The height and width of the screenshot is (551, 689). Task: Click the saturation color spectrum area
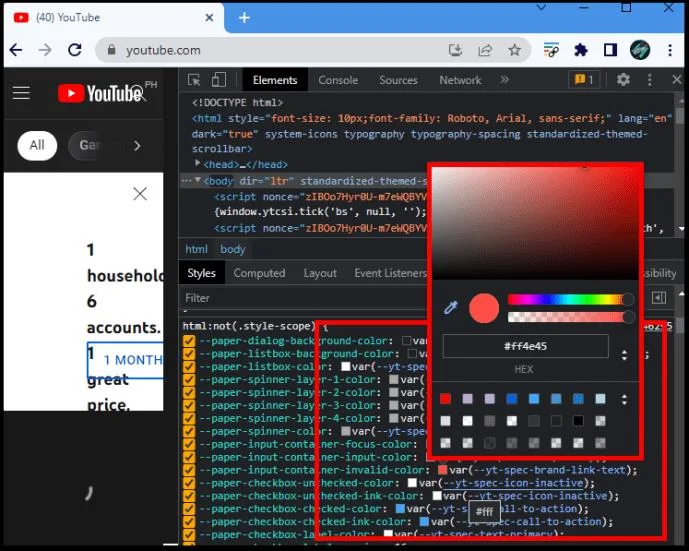coord(535,222)
